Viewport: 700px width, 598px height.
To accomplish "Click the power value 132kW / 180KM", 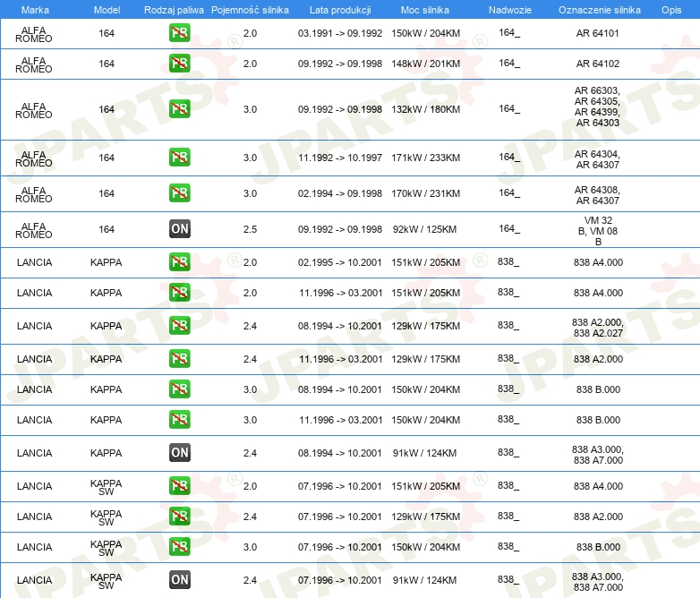I will pyautogui.click(x=425, y=109).
